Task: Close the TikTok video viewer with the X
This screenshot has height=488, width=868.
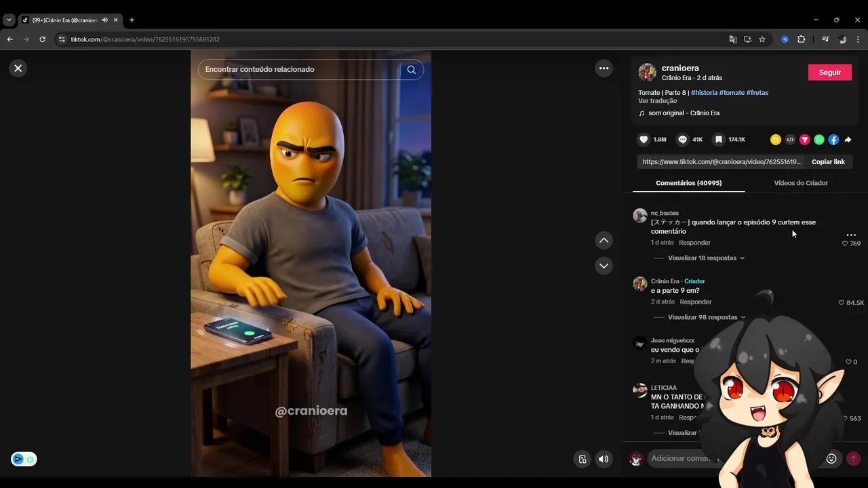Action: coord(18,68)
